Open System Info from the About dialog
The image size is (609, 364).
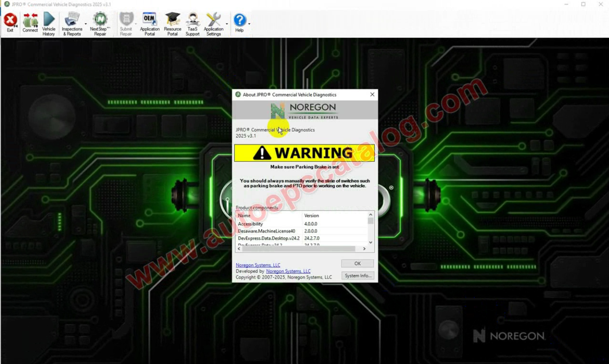point(358,276)
